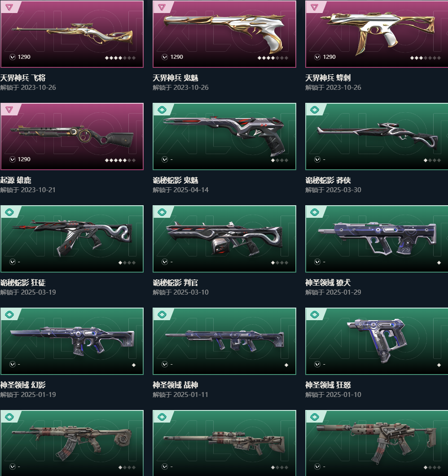Click the 诡秘蛇影 鬼魅 skin name
This screenshot has height=476, width=448.
(x=176, y=181)
